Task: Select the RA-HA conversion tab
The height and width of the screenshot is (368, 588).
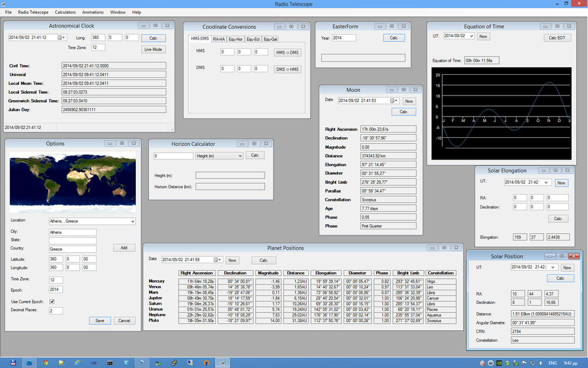Action: (x=219, y=39)
